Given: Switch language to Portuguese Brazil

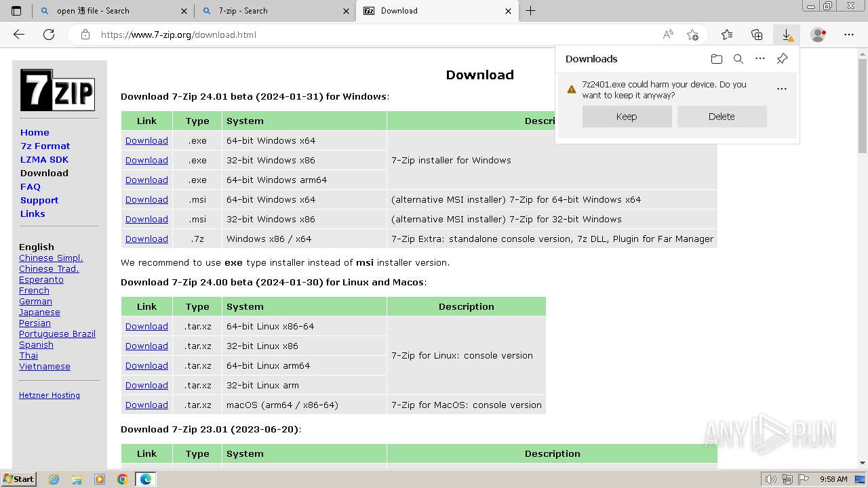Looking at the screenshot, I should pyautogui.click(x=57, y=333).
